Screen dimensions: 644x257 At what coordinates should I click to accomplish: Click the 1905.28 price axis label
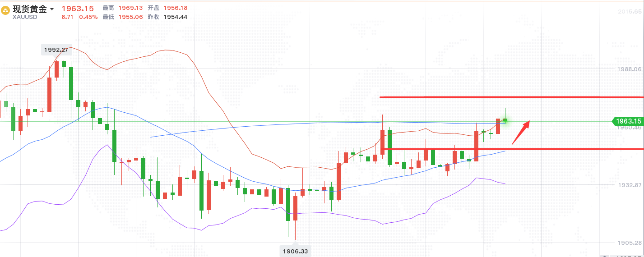pyautogui.click(x=630, y=243)
